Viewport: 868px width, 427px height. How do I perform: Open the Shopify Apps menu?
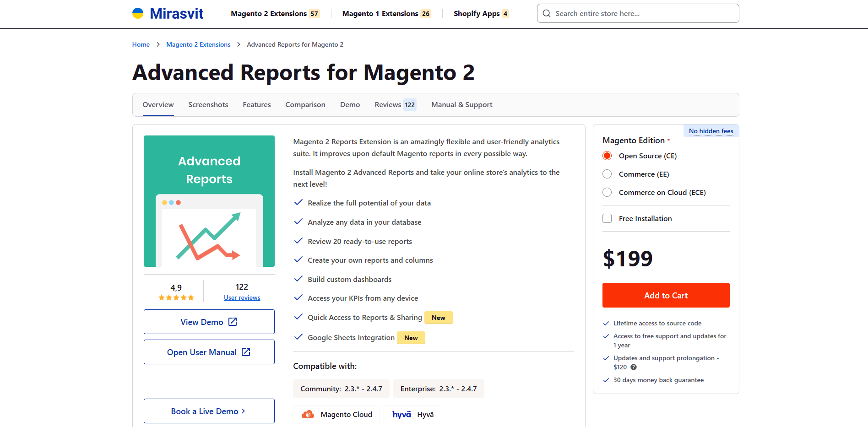point(481,14)
